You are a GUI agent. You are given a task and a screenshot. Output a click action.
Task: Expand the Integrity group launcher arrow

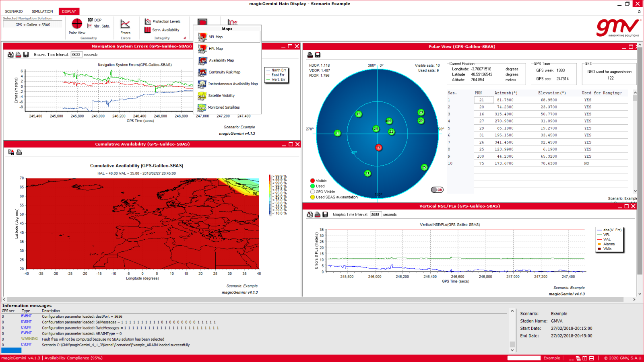tap(185, 38)
